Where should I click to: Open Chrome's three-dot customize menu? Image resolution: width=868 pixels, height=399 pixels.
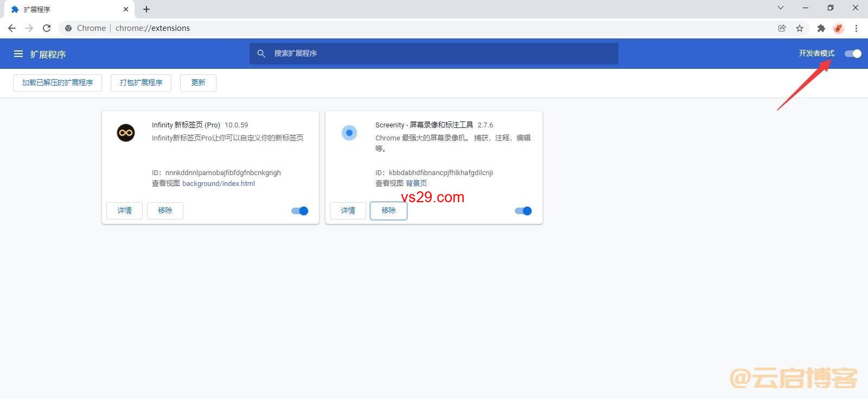click(856, 28)
